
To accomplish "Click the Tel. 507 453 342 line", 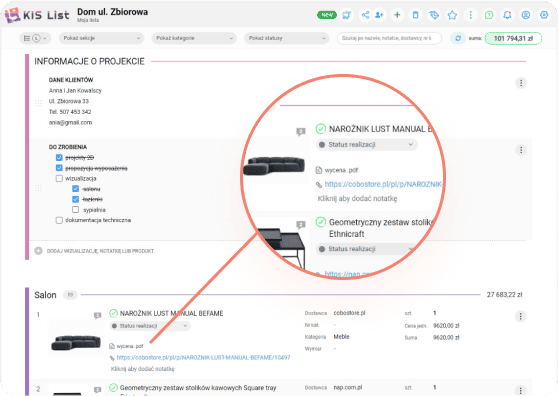I will pyautogui.click(x=70, y=112).
